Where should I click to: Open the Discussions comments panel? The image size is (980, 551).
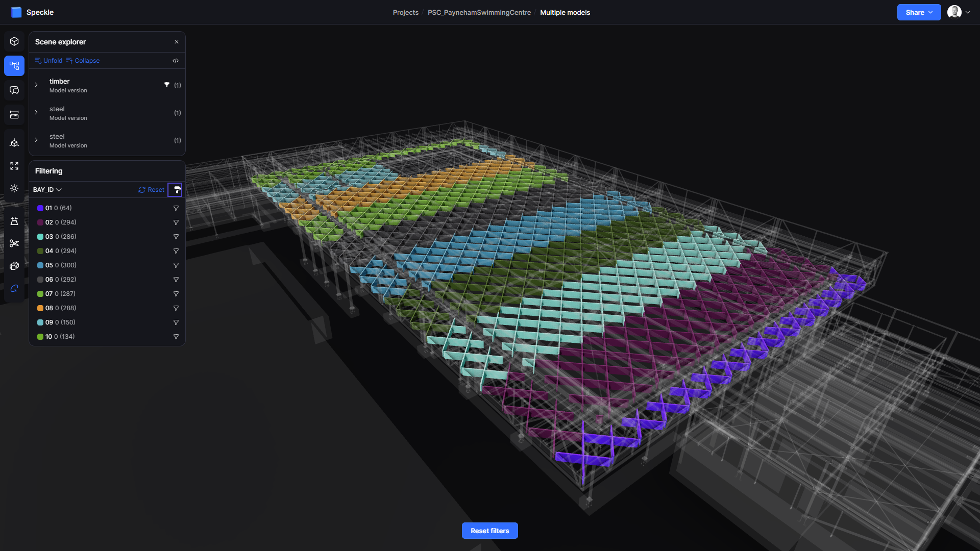pos(14,90)
